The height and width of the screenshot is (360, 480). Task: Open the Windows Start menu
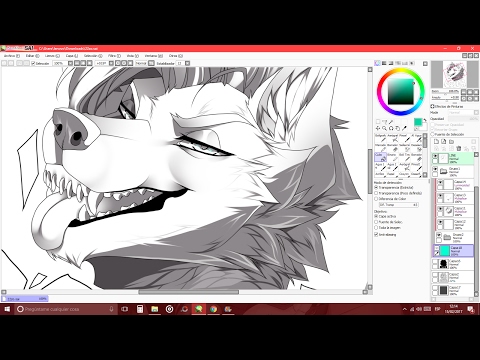click(x=7, y=309)
